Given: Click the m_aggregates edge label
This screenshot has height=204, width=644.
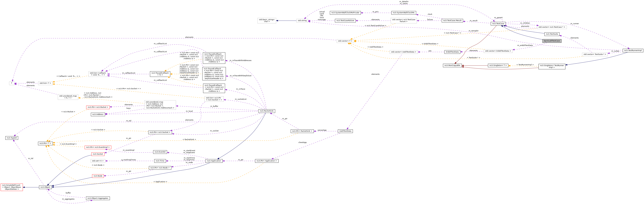Looking at the screenshot, I should [68, 199].
